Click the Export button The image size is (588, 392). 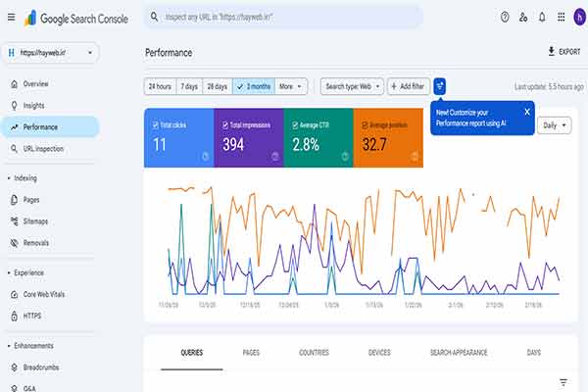[564, 52]
